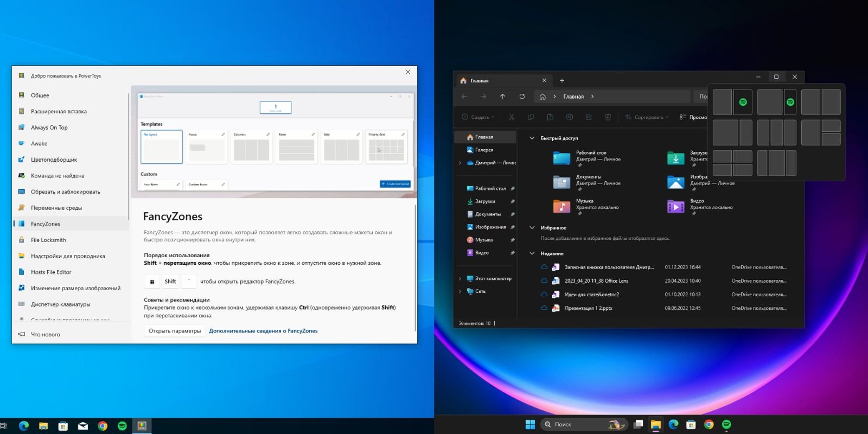The height and width of the screenshot is (434, 868).
Task: Open Mail from Windows 10 taskbar
Action: (x=83, y=426)
